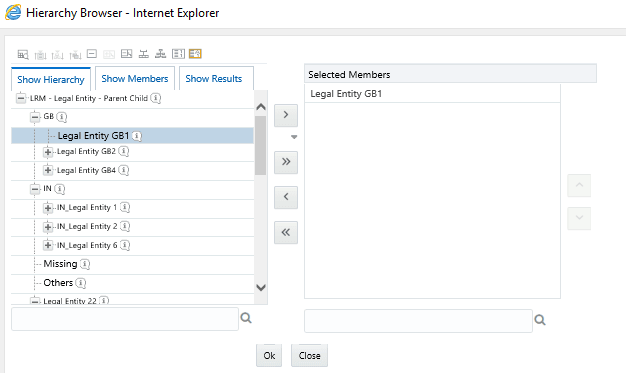Click the list-with-numbers toolbar icon
Screen dimensions: 626x373
tap(178, 54)
